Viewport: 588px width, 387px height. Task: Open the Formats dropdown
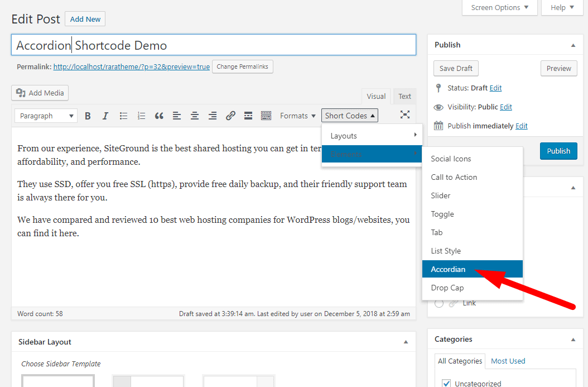pos(298,116)
